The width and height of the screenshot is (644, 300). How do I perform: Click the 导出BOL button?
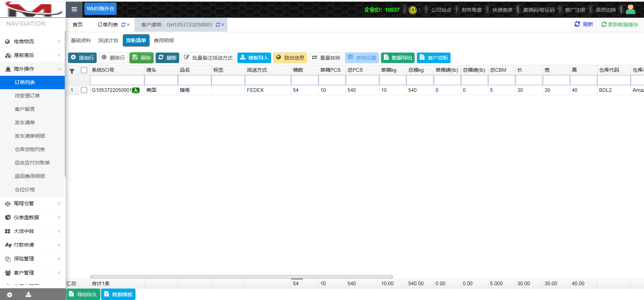coord(83,294)
